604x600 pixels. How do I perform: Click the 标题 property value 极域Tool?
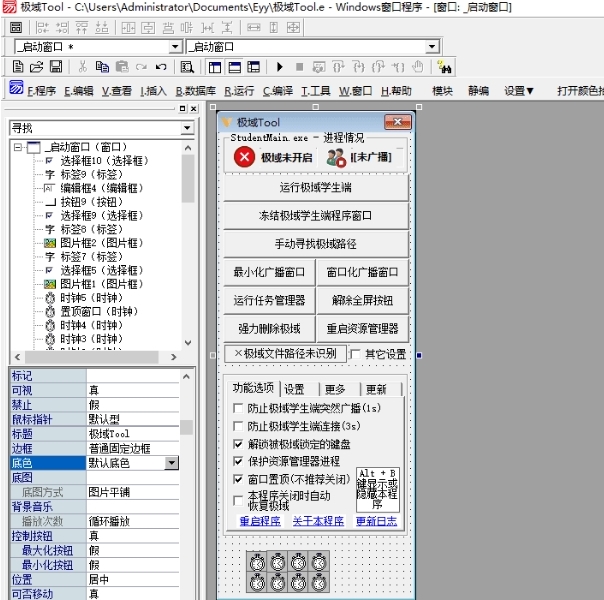coord(133,434)
